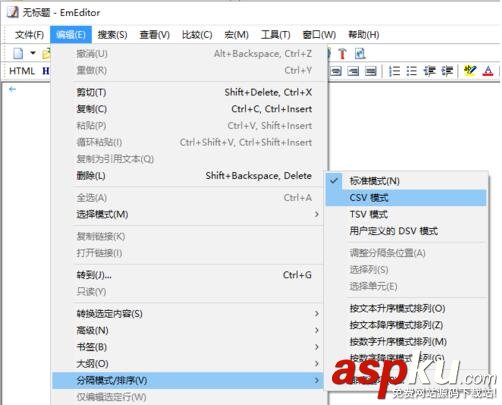Click the red font color icon
Image resolution: width=502 pixels, height=405 pixels.
click(x=488, y=71)
